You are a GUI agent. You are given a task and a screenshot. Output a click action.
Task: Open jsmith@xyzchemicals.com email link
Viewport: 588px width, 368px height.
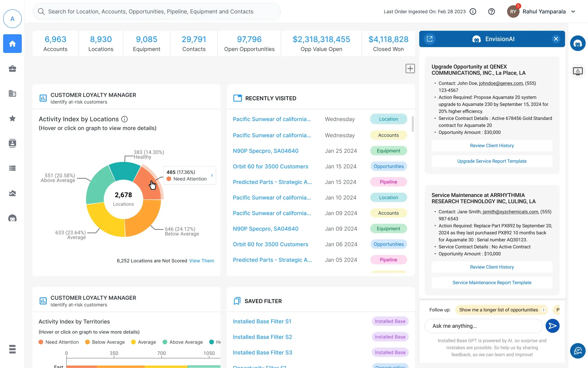click(x=510, y=212)
